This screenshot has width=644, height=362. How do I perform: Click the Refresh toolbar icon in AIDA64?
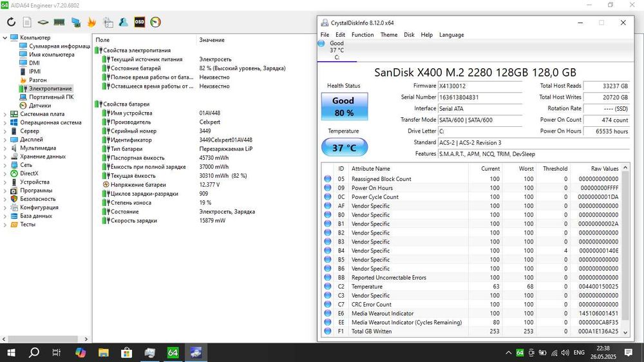pos(11,22)
